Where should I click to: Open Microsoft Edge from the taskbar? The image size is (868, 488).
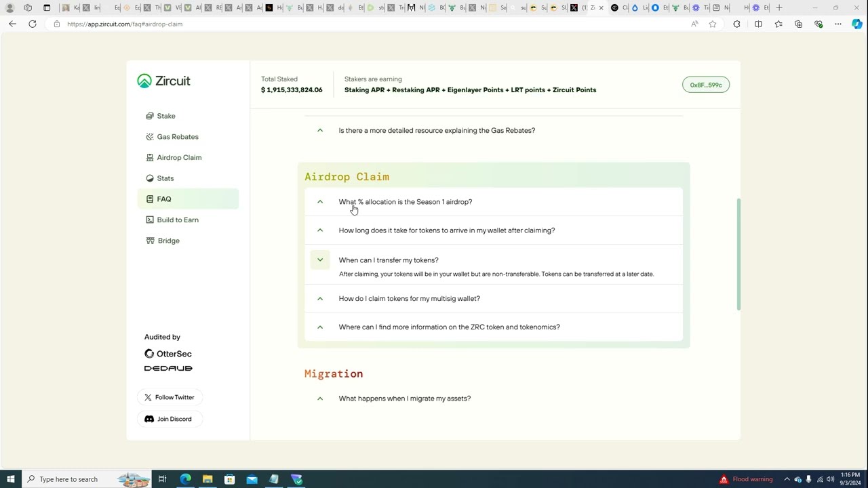tap(185, 479)
